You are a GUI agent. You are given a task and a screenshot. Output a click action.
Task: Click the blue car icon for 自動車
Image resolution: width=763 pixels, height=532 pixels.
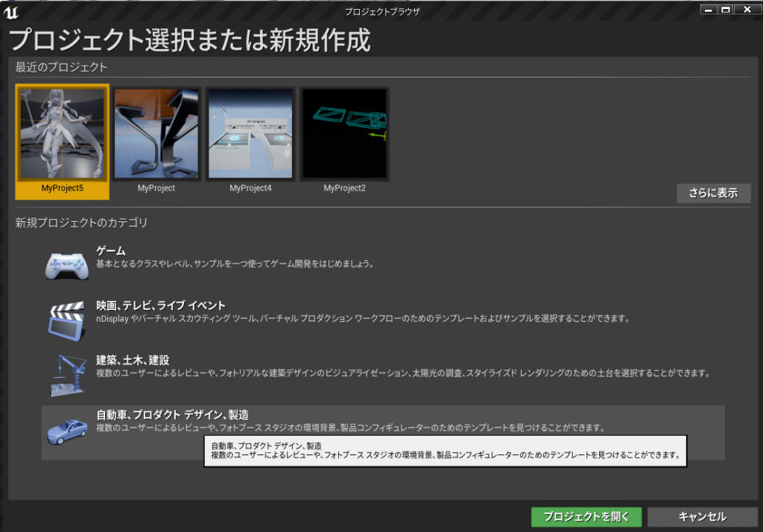(68, 430)
